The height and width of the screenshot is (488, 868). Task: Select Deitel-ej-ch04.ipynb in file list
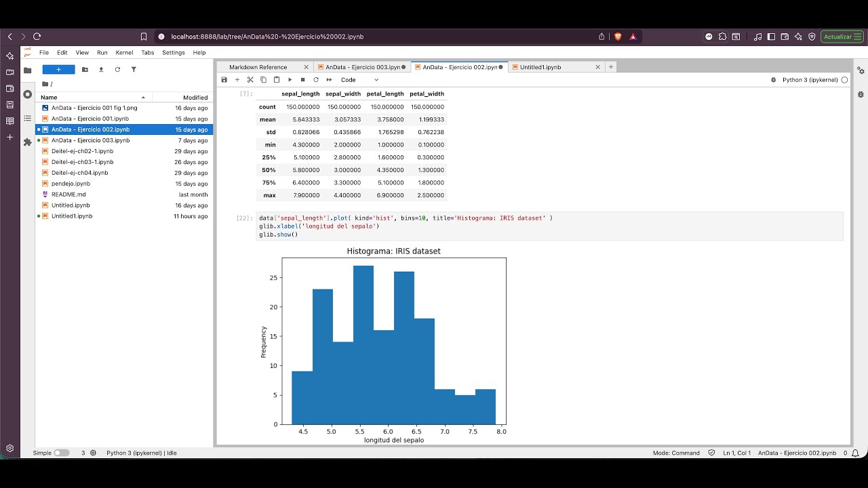[125, 173]
